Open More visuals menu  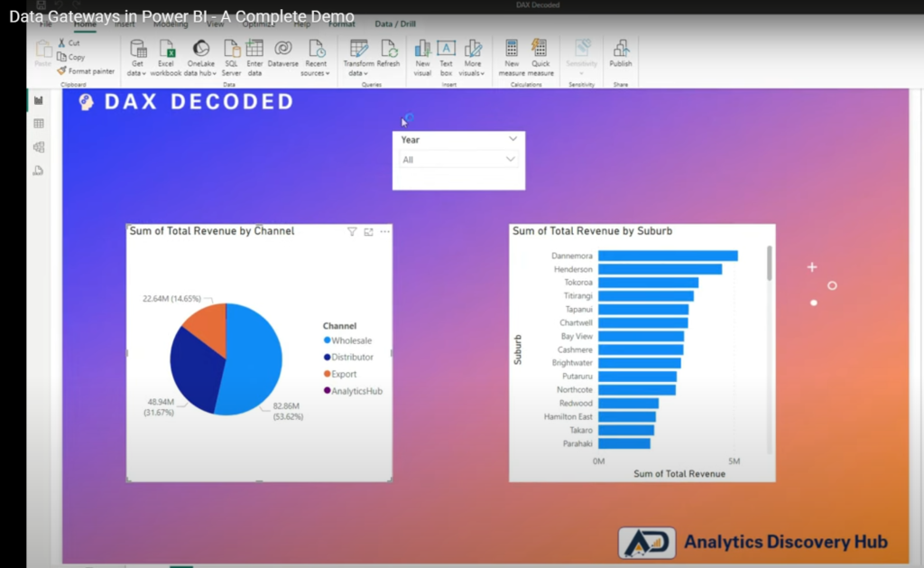point(472,58)
